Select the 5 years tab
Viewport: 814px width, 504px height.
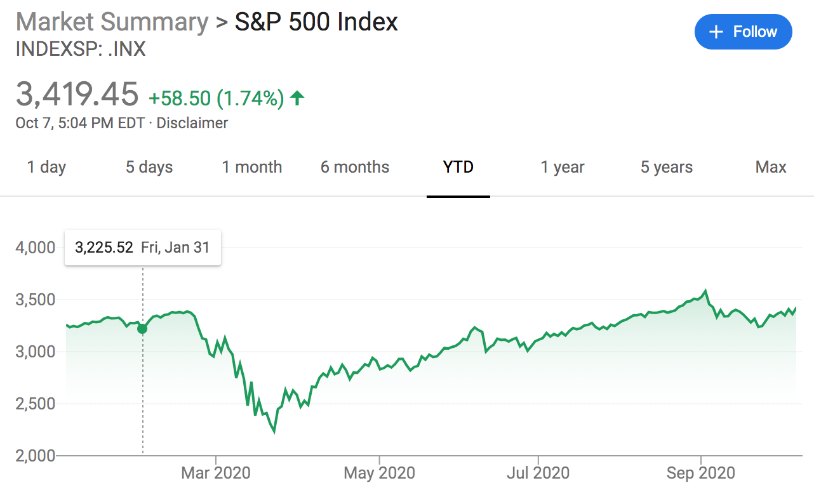(667, 168)
